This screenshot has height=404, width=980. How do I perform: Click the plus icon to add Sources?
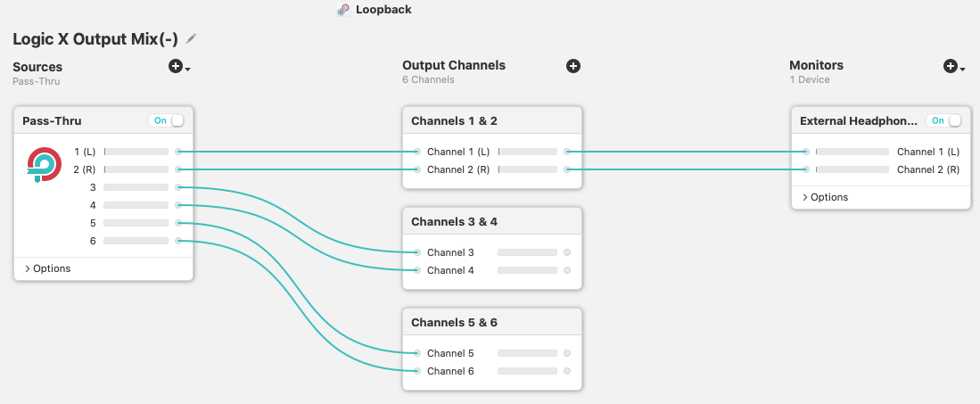(176, 67)
